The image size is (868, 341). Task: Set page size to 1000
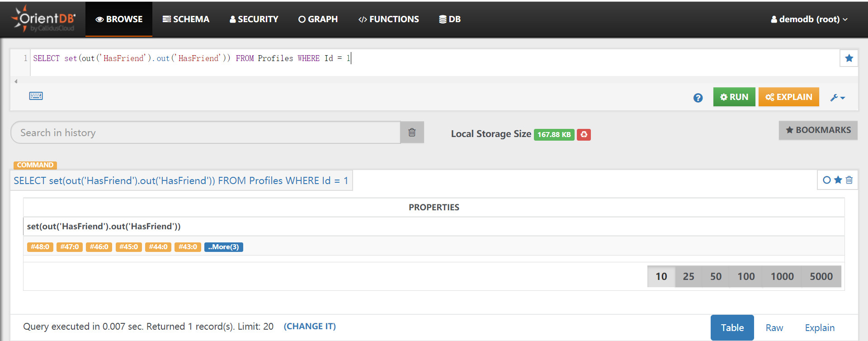pyautogui.click(x=782, y=276)
